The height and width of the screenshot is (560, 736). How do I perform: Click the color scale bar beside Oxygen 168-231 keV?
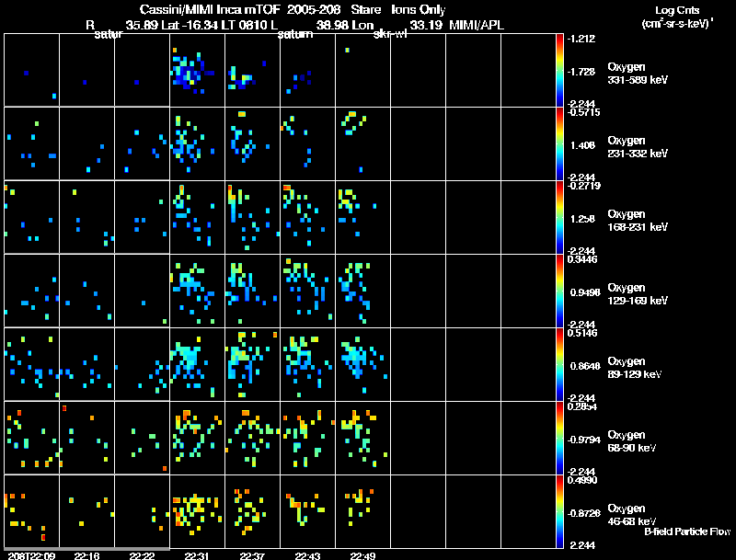(x=559, y=217)
